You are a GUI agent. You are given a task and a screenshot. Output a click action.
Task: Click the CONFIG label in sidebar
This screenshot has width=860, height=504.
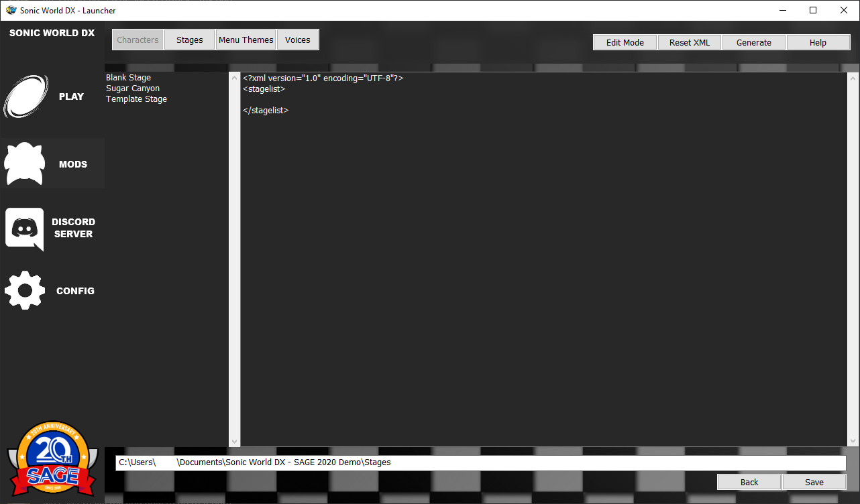[75, 291]
